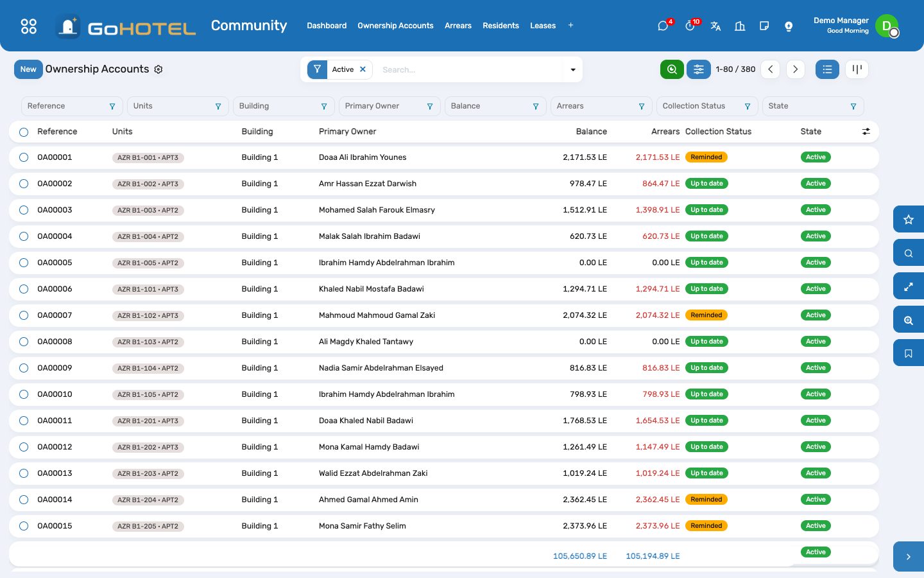The height and width of the screenshot is (578, 924).
Task: Click the green search panel button
Action: 672,69
